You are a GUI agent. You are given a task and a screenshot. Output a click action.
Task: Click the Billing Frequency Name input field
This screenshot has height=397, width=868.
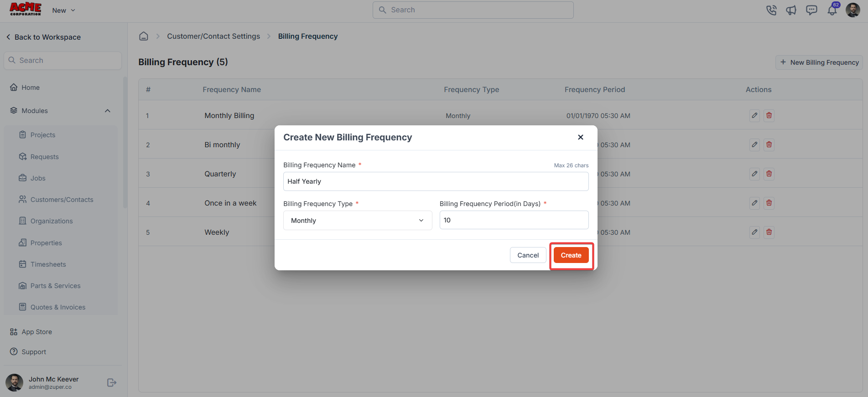point(436,181)
